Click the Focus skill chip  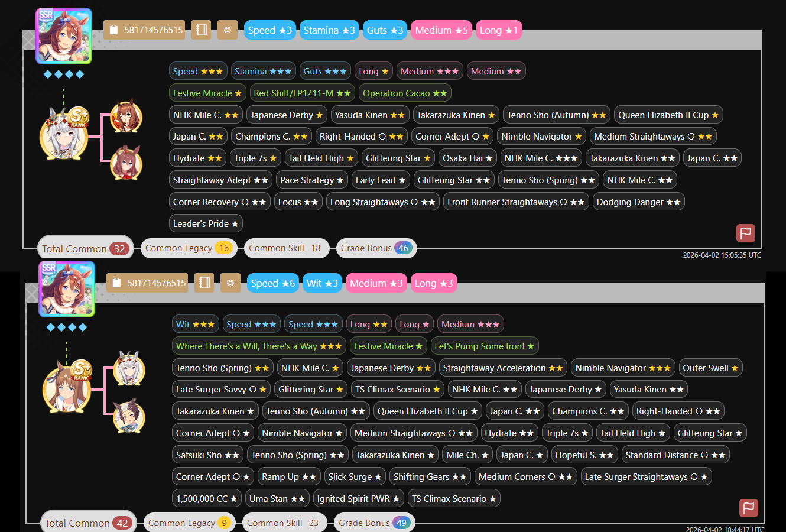point(298,202)
